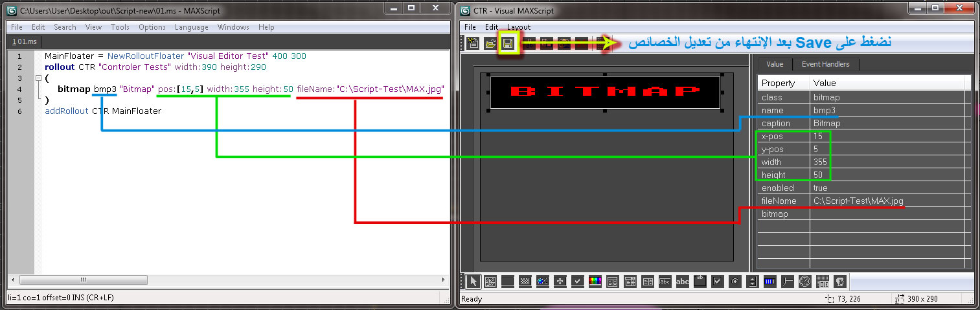Click the Save floppy disk icon
The height and width of the screenshot is (310, 980).
(508, 43)
